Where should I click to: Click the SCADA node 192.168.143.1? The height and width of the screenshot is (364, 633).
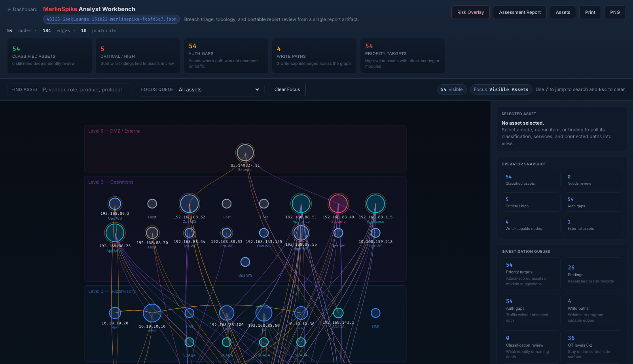tap(338, 313)
